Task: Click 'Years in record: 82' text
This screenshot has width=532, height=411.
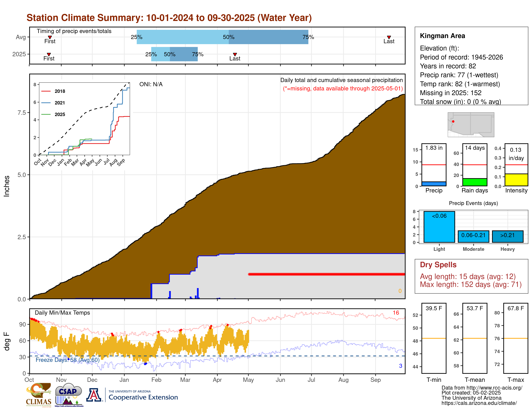Action: [x=448, y=66]
